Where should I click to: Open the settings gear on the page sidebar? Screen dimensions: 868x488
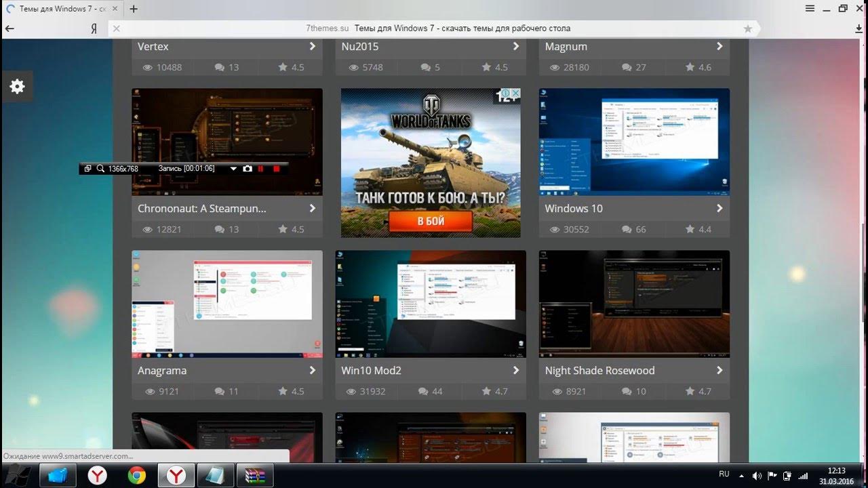tap(17, 86)
